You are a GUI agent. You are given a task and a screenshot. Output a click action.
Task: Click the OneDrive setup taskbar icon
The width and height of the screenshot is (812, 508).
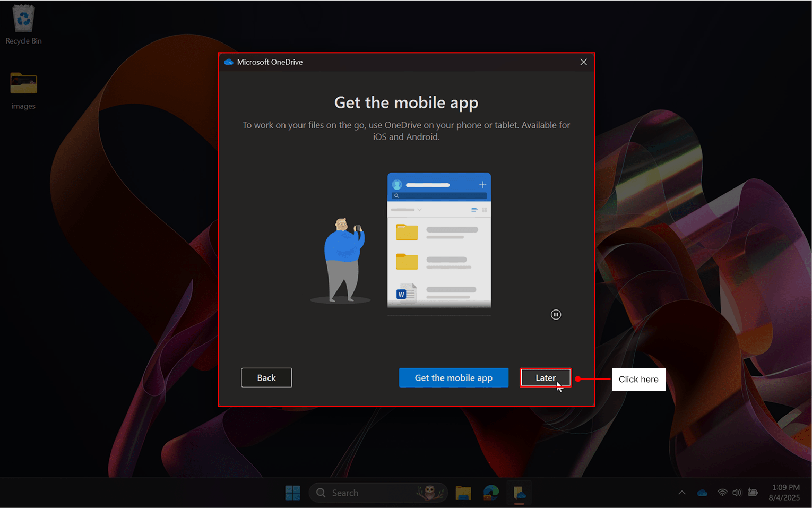click(x=519, y=493)
